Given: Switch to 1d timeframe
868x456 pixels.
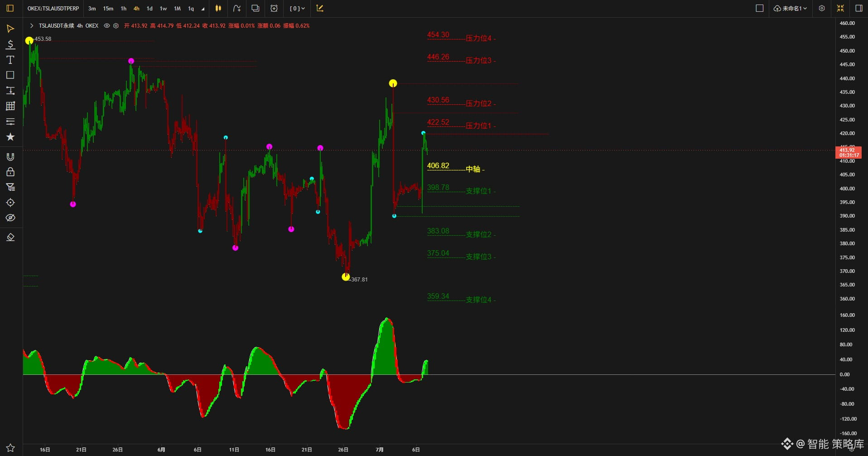Looking at the screenshot, I should (149, 9).
